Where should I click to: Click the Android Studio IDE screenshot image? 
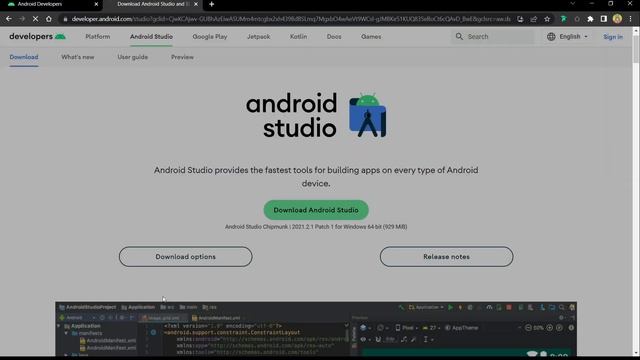point(316,329)
